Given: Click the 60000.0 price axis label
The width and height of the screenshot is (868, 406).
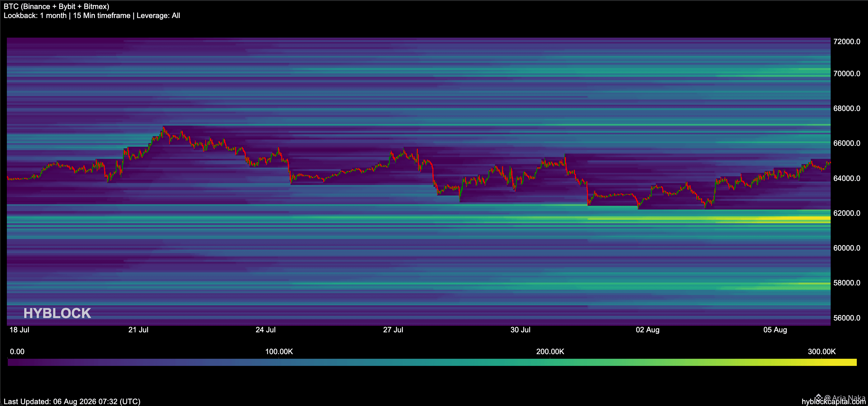Looking at the screenshot, I should pyautogui.click(x=847, y=248).
